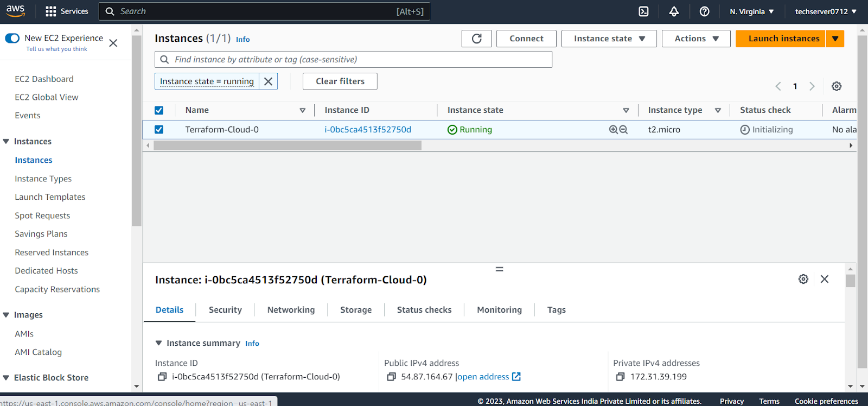Go to the previous page of instances
This screenshot has width=868, height=406.
click(778, 86)
